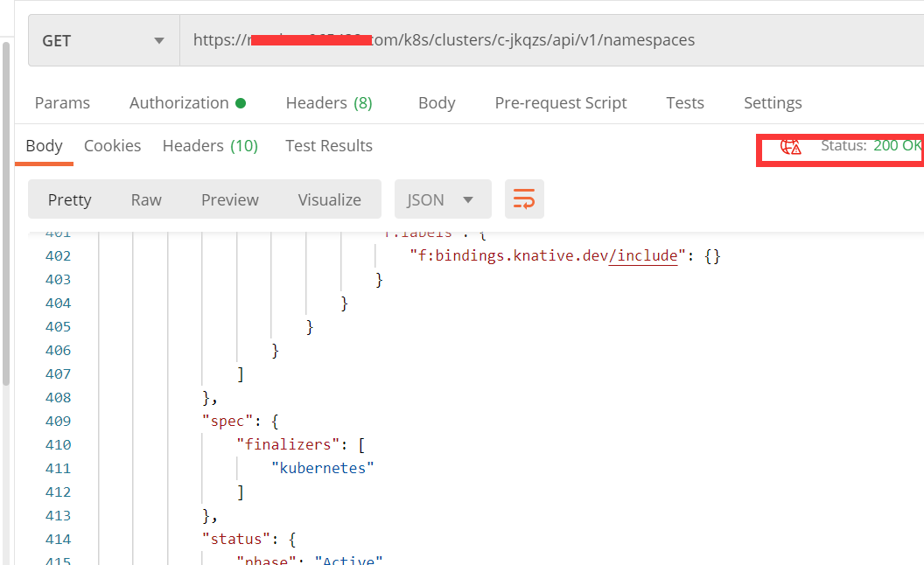Open the Tests tab
Viewport: 924px width, 565px height.
coord(684,102)
